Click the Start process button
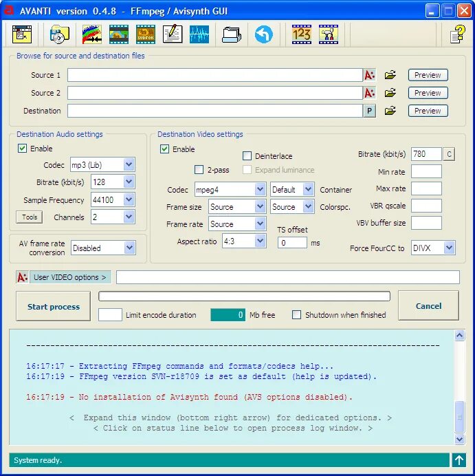The image size is (475, 476). pyautogui.click(x=54, y=306)
